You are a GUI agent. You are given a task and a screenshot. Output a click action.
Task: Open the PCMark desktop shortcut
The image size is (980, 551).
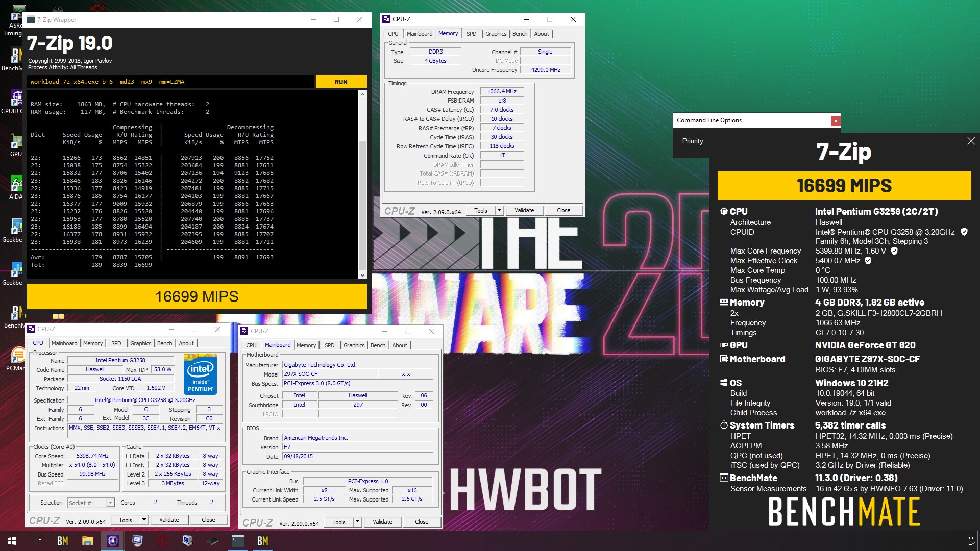pyautogui.click(x=15, y=359)
